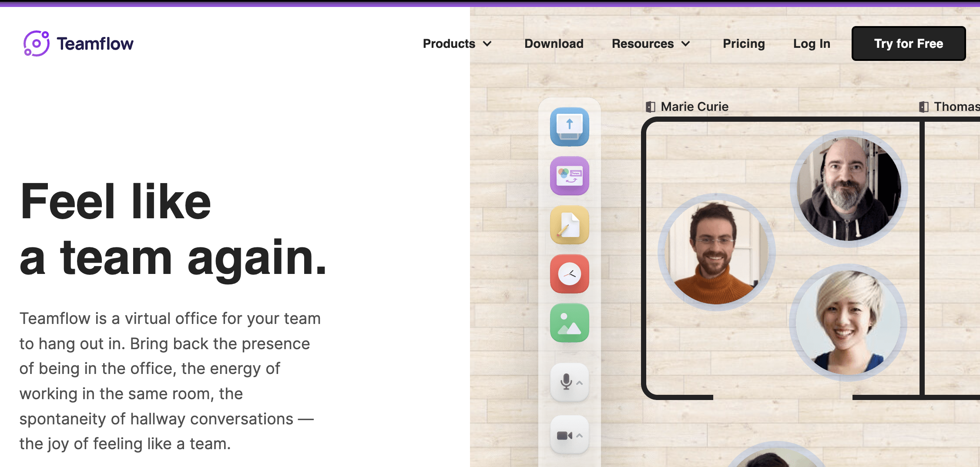
Task: Click the yellow document notes icon
Action: (569, 225)
